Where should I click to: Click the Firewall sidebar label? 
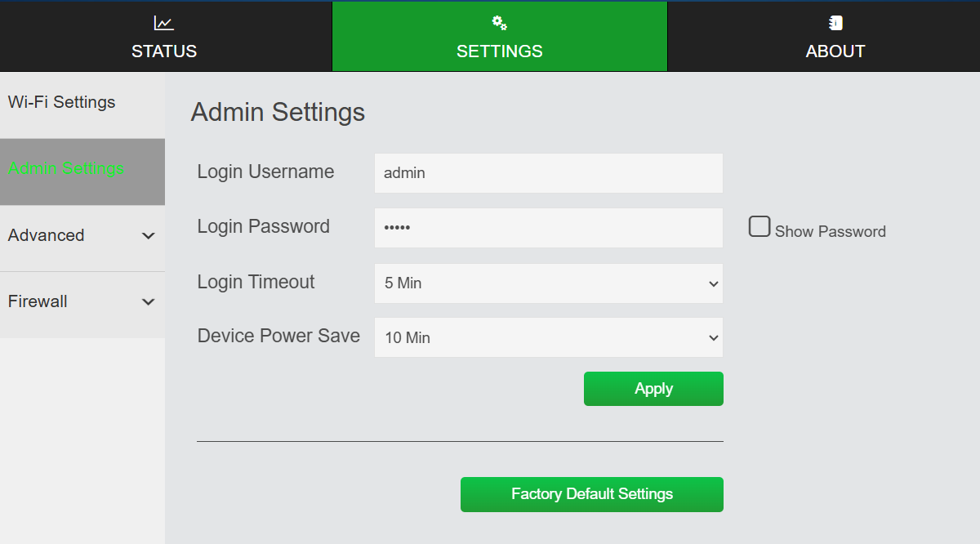(38, 301)
